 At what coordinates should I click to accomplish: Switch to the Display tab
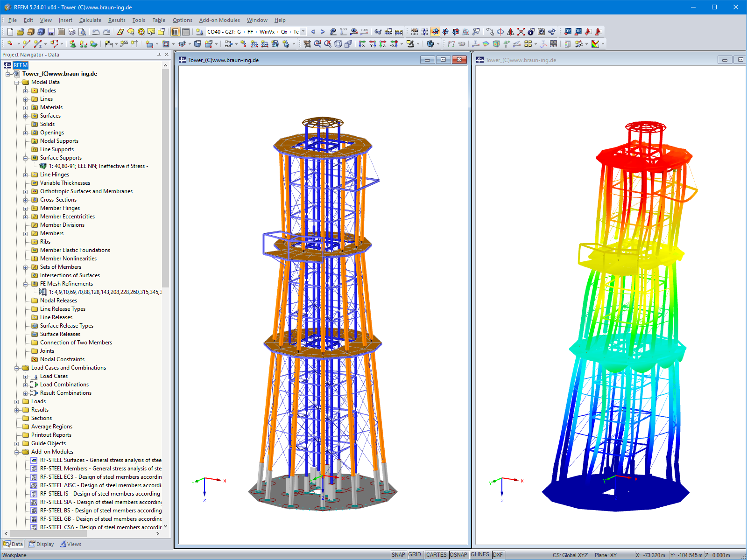point(41,544)
